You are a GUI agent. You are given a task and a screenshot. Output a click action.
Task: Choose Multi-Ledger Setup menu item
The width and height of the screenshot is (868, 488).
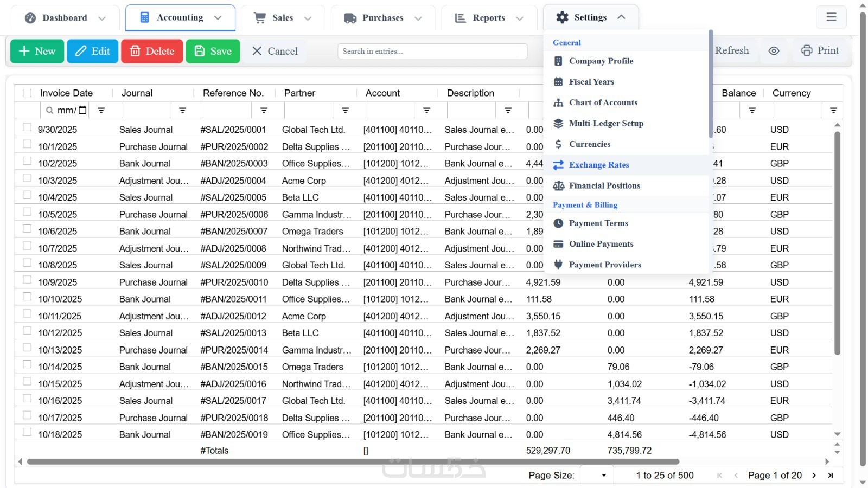click(627, 124)
